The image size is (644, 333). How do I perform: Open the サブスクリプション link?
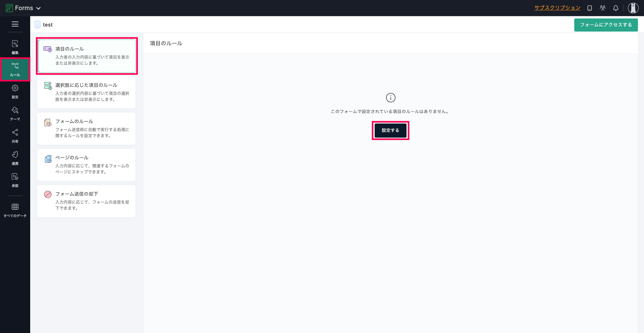[557, 8]
